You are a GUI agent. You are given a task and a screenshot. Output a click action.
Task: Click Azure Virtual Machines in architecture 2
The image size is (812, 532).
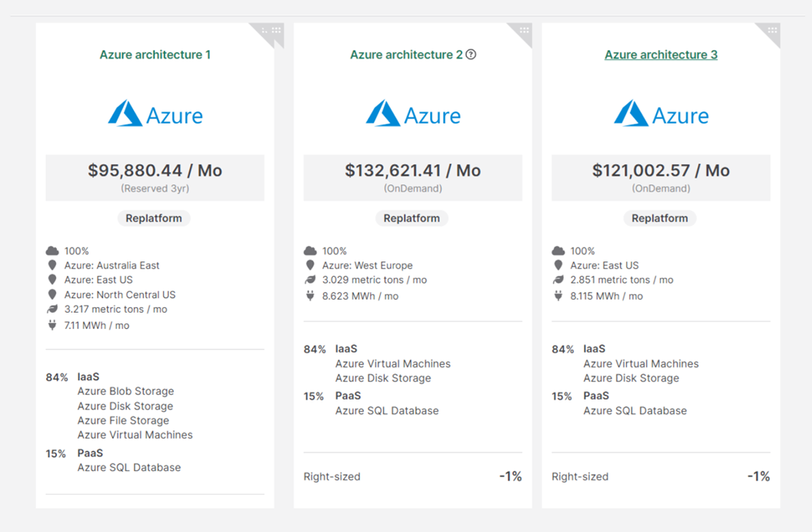coord(393,364)
